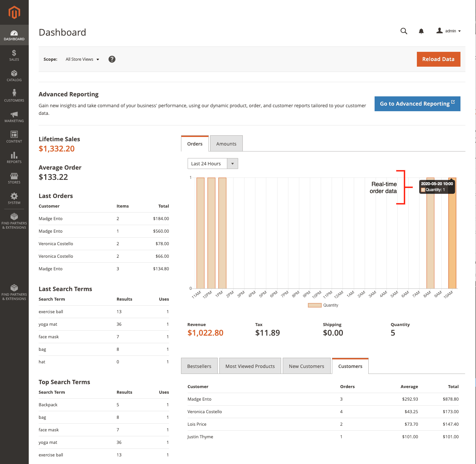This screenshot has width=476, height=464.
Task: Navigate to Marketing via sidebar icon
Action: (x=14, y=116)
